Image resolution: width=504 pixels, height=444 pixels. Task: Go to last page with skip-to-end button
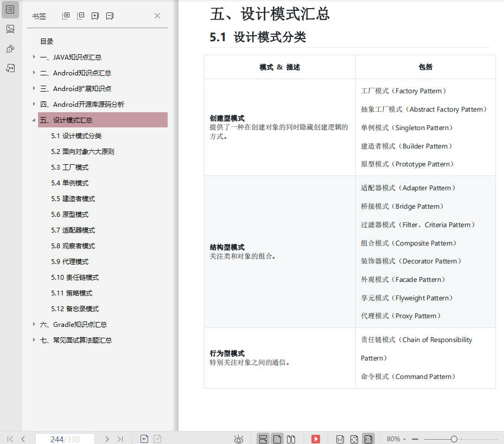tap(120, 439)
